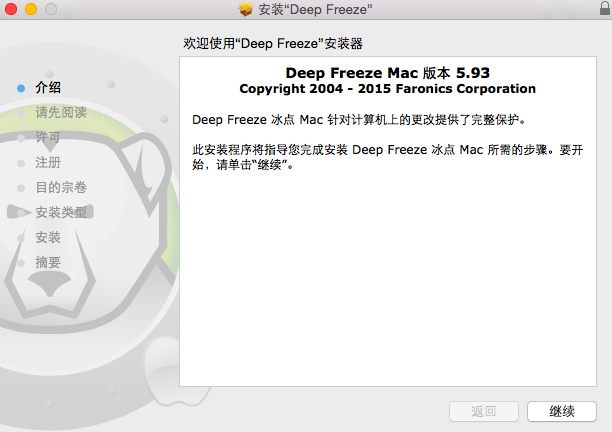612x432 pixels.
Task: Click the paragraph starting 此安装程序将指导您
Action: click(x=388, y=157)
